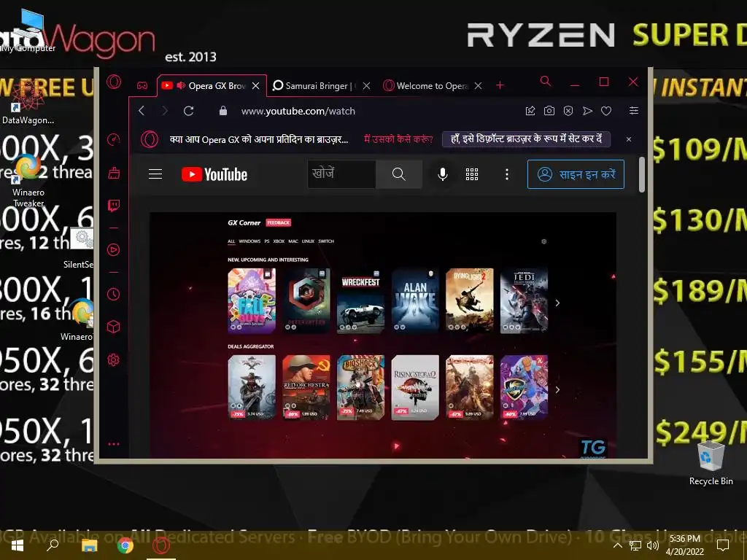Open the sidebar three-dots setup
The height and width of the screenshot is (560, 747).
(113, 444)
